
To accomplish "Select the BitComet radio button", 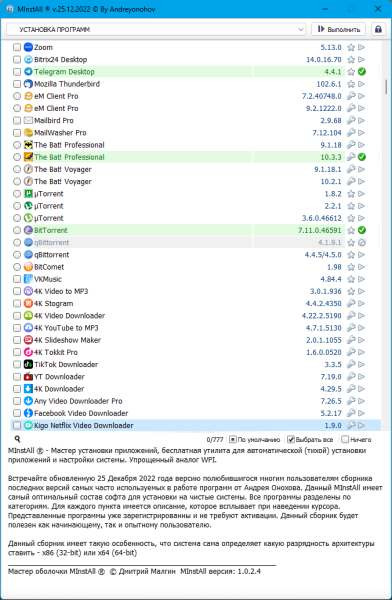I will [x=17, y=267].
